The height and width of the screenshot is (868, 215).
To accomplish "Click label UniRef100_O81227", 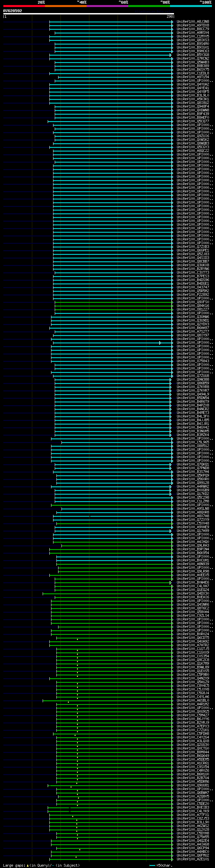I will 193,310.
